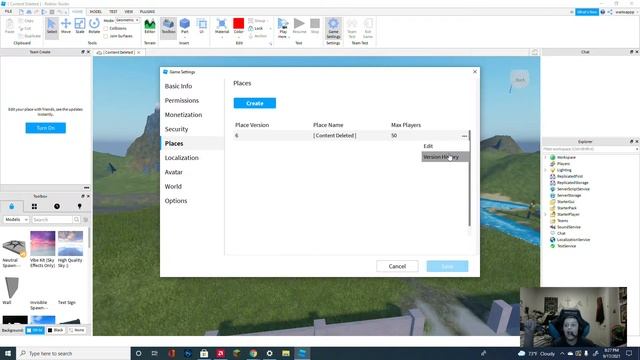Click Save in Game Settings
Image resolution: width=640 pixels, height=360 pixels.
tap(447, 266)
